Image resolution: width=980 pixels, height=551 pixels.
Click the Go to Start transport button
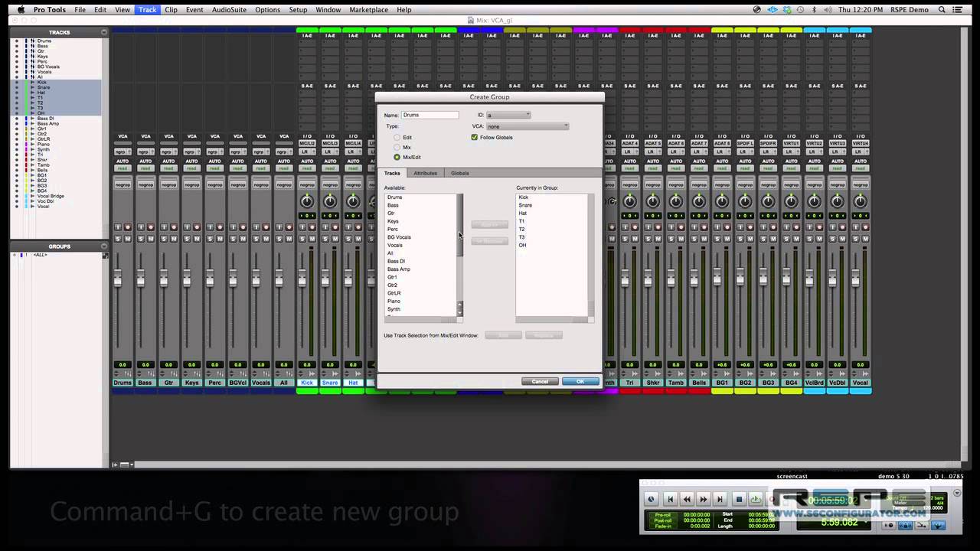[670, 499]
